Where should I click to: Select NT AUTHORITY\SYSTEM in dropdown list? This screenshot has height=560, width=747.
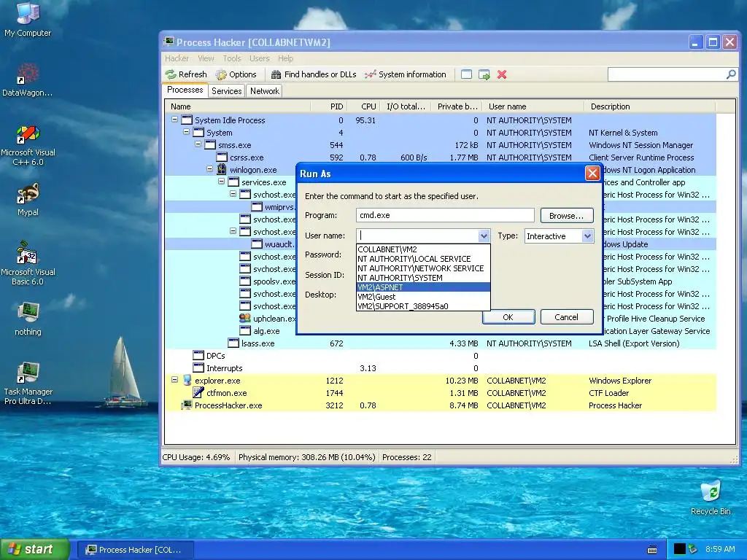423,278
